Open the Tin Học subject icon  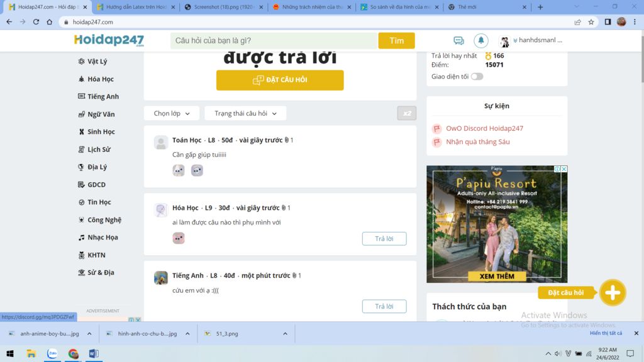pos(81,202)
